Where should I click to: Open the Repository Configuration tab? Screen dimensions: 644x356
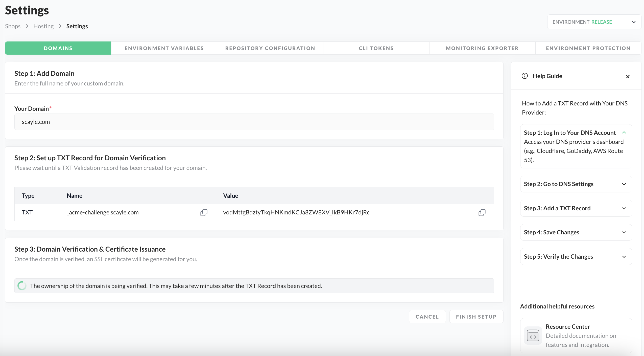(270, 48)
